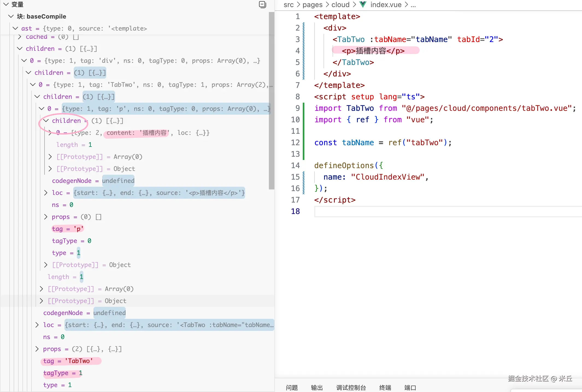The width and height of the screenshot is (582, 392).
Task: Click the collapse-all icon in variables panel
Action: tap(262, 4)
